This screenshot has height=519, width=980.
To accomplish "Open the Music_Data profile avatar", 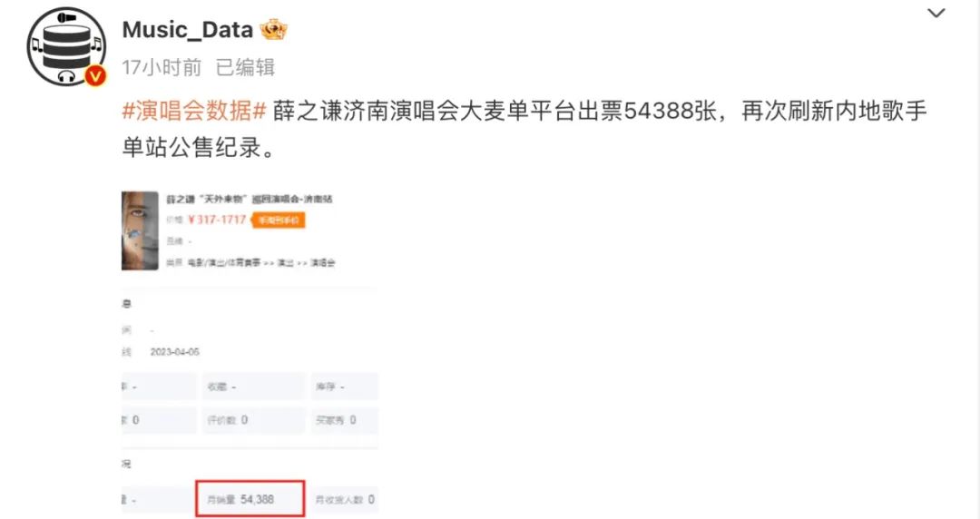I will click(x=66, y=47).
